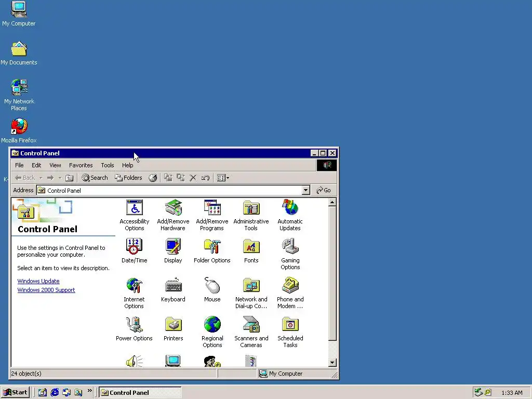Expand Quick Launch overflow chevron
Viewport: 532px width, 399px height.
point(89,391)
